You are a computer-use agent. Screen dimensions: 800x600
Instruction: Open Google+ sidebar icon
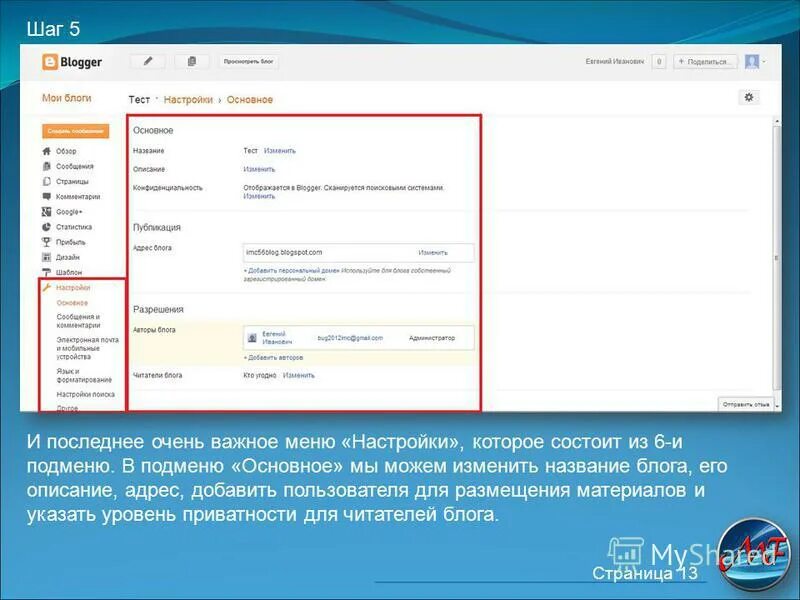point(46,212)
